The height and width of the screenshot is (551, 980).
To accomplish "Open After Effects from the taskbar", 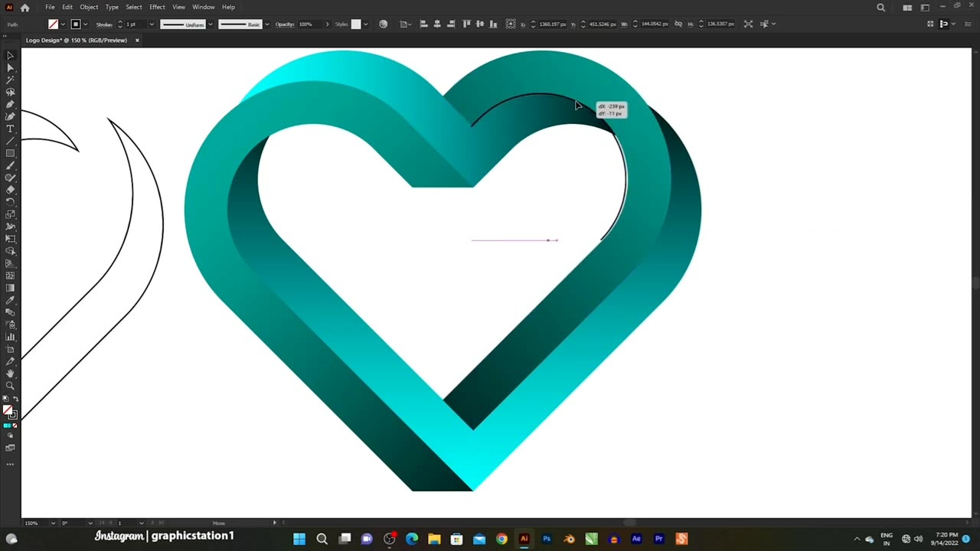I will pos(636,539).
